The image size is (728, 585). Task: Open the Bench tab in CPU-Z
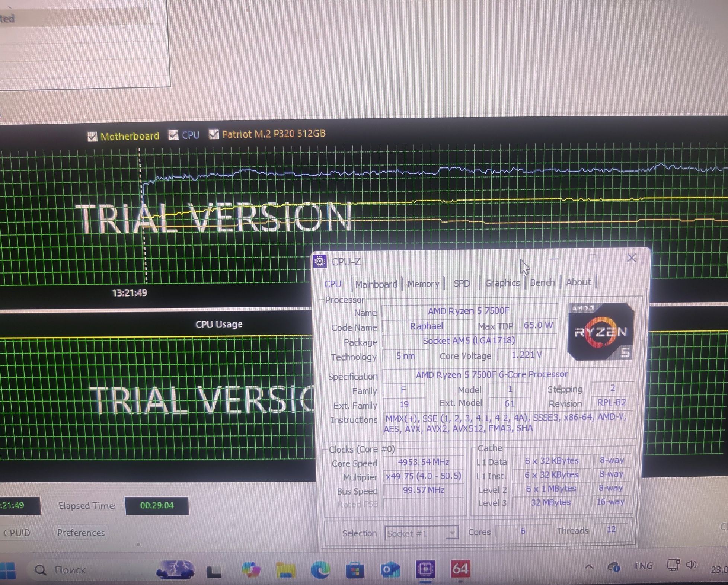[542, 282]
